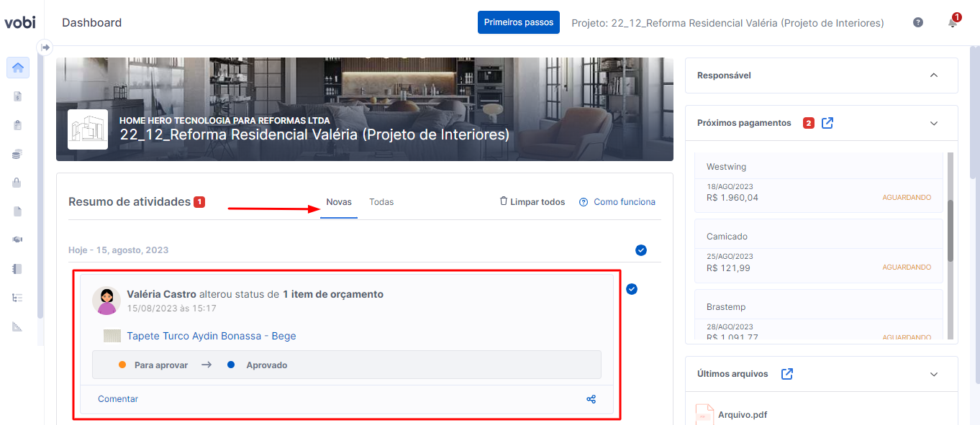Click the payments list scrollbar
The image size is (980, 425).
point(950,230)
